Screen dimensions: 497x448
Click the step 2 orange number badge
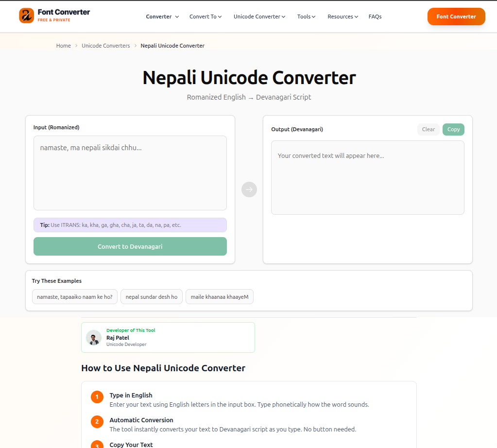(97, 422)
